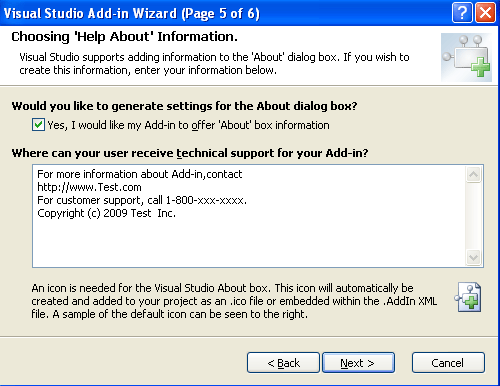Screen dimensions: 500x386
Task: Click the text box scrollbar track
Action: click(473, 216)
